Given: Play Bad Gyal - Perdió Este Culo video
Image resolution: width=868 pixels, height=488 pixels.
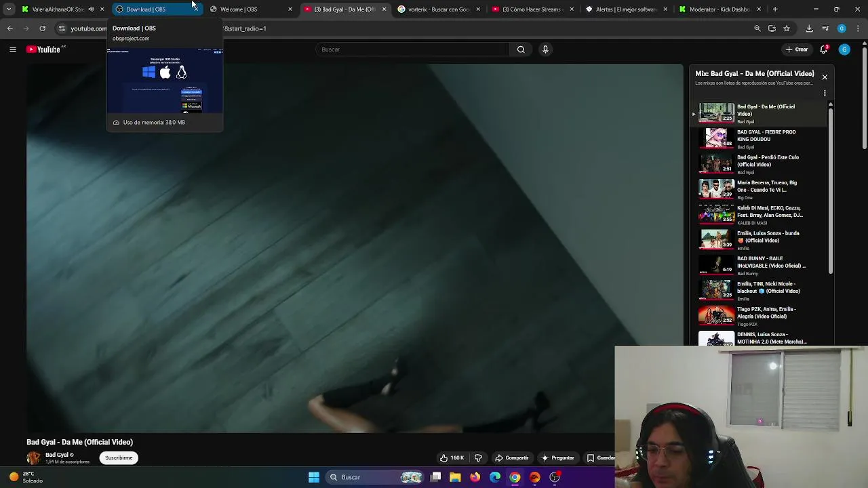Looking at the screenshot, I should point(759,164).
